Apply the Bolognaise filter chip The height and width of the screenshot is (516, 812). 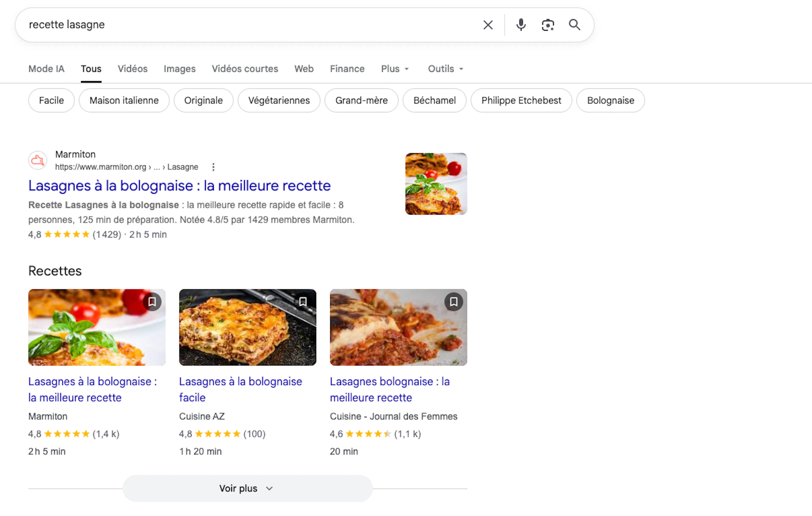tap(610, 100)
